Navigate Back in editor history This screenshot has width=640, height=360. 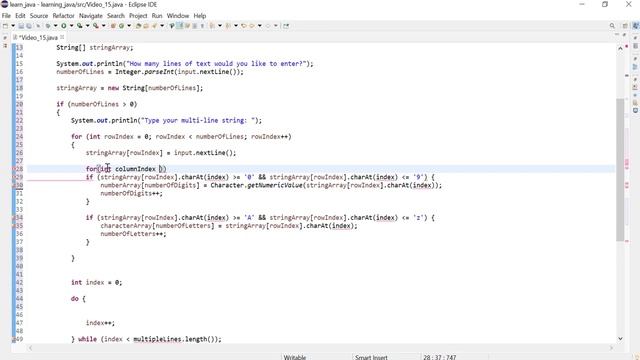pos(252,26)
